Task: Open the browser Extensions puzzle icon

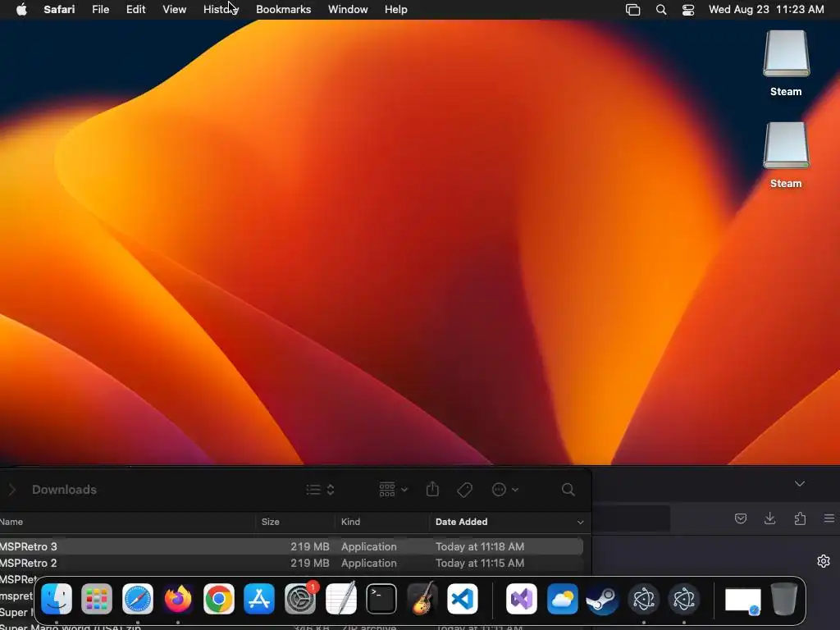Action: click(800, 518)
